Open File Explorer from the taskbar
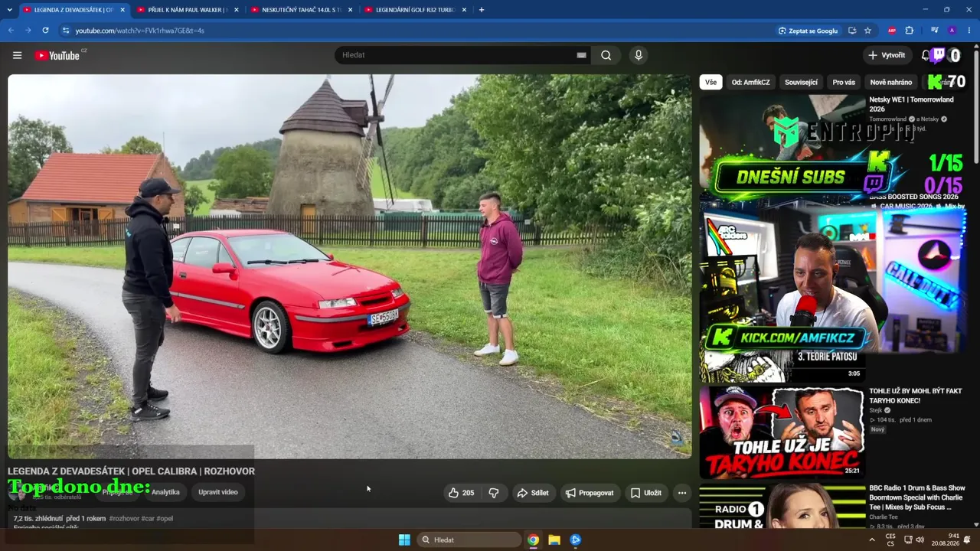The height and width of the screenshot is (551, 980). [x=554, y=540]
